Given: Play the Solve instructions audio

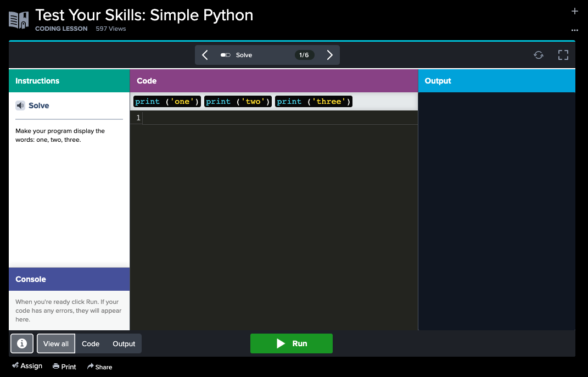Looking at the screenshot, I should [20, 106].
